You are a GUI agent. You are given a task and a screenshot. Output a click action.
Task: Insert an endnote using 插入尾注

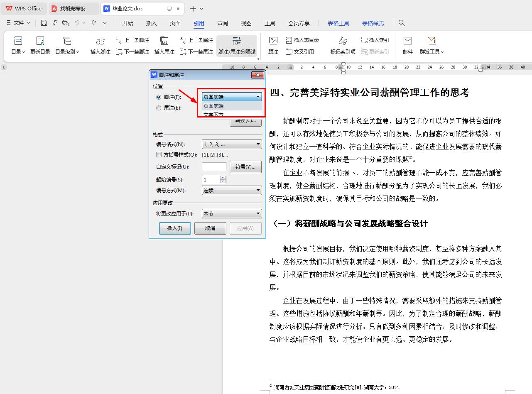point(164,46)
